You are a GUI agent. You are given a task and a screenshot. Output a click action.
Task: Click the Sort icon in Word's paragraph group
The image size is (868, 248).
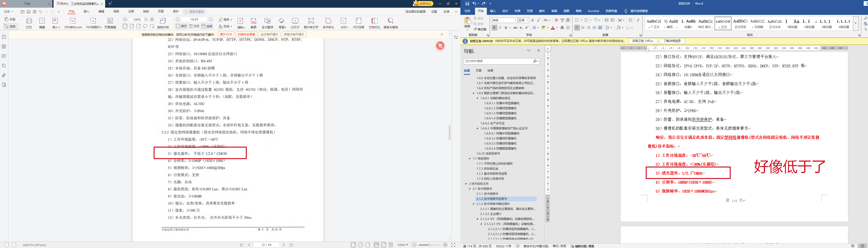coord(631,20)
